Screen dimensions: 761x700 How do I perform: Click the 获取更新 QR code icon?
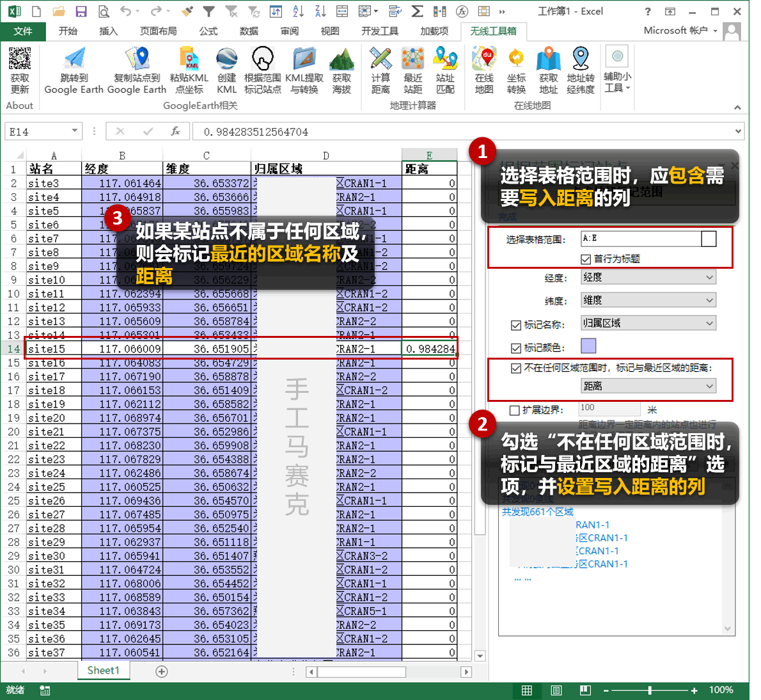click(x=19, y=58)
